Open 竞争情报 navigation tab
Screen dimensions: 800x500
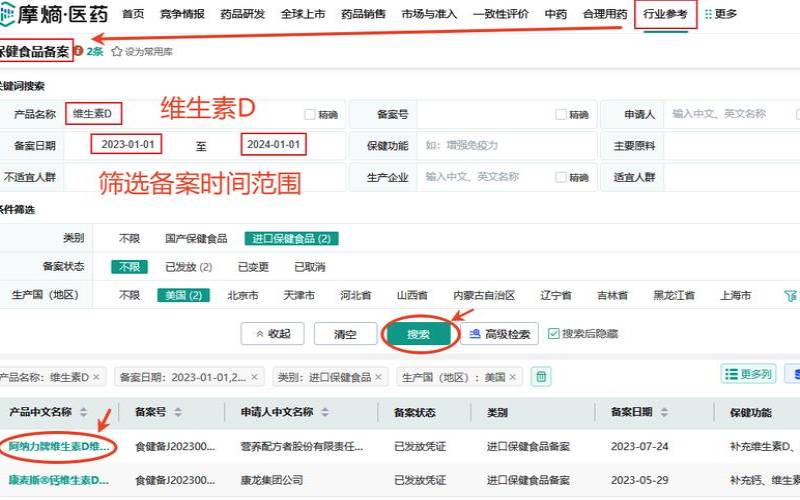coord(182,14)
